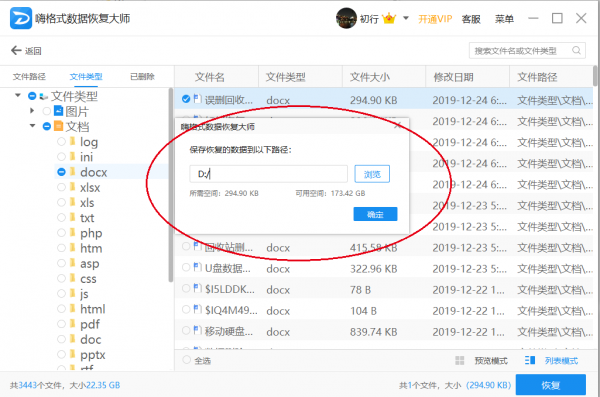Expand the 图片 tree node
Viewport: 600px width, 397px height.
tap(32, 111)
